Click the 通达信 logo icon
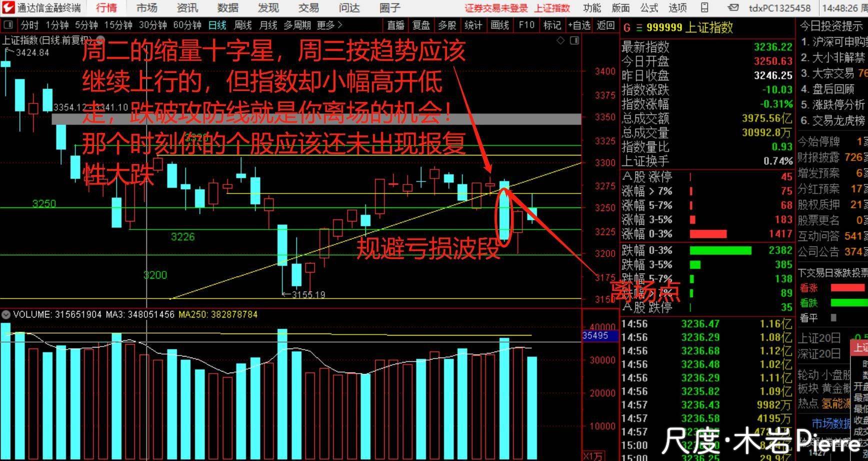This screenshot has height=461, width=868. [8, 7]
